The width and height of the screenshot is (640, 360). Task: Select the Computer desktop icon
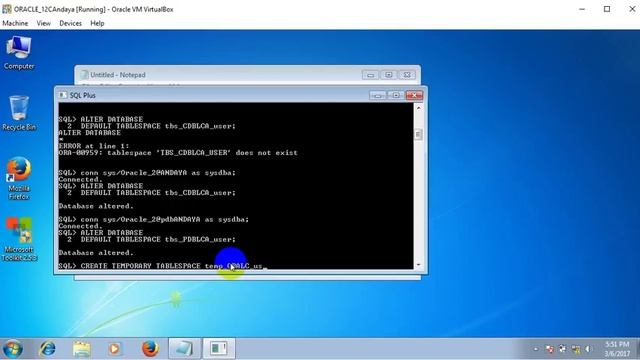point(19,52)
